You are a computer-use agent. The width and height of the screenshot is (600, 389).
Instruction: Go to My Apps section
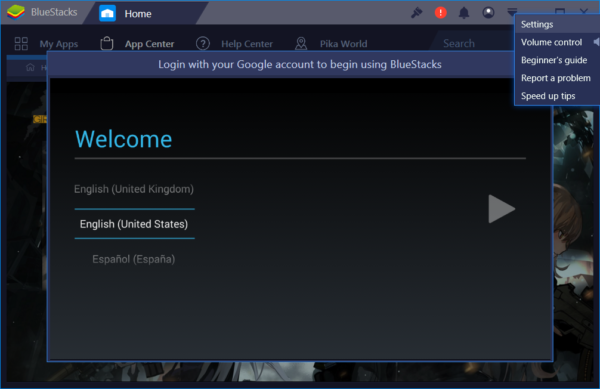tap(59, 44)
